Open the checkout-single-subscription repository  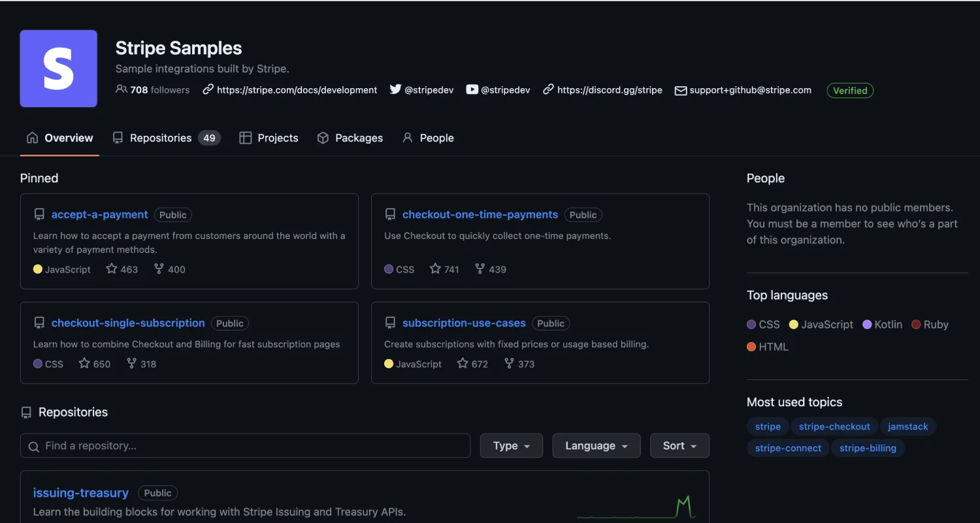(x=128, y=323)
